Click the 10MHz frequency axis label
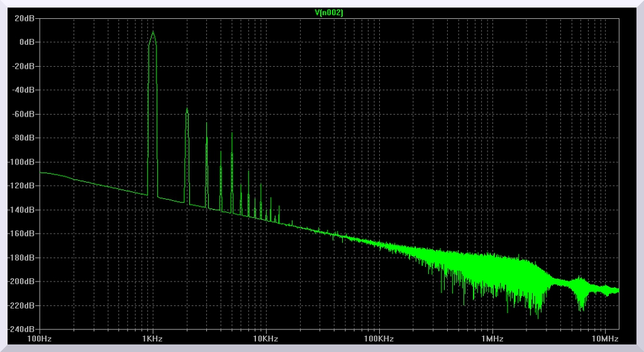 tap(605, 339)
